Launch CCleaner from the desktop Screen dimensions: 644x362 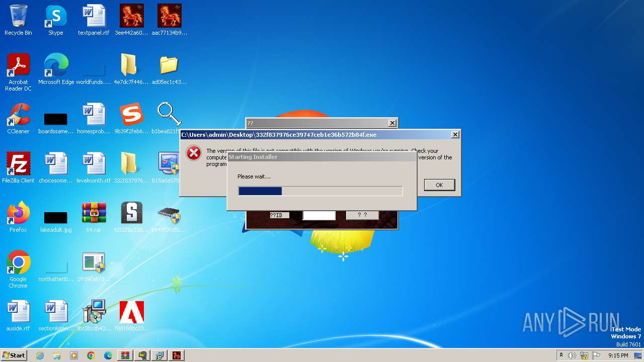(x=18, y=119)
